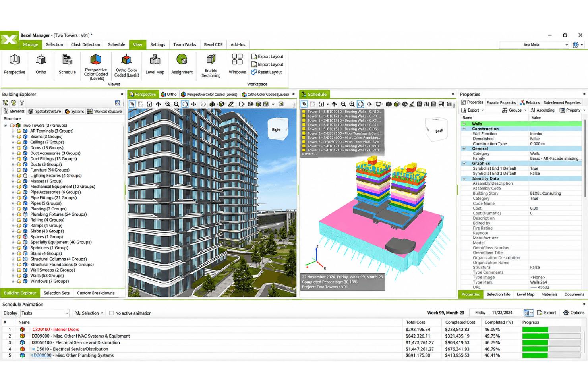The height and width of the screenshot is (392, 588).
Task: Open the Groups dropdown in Properties
Action: (514, 110)
